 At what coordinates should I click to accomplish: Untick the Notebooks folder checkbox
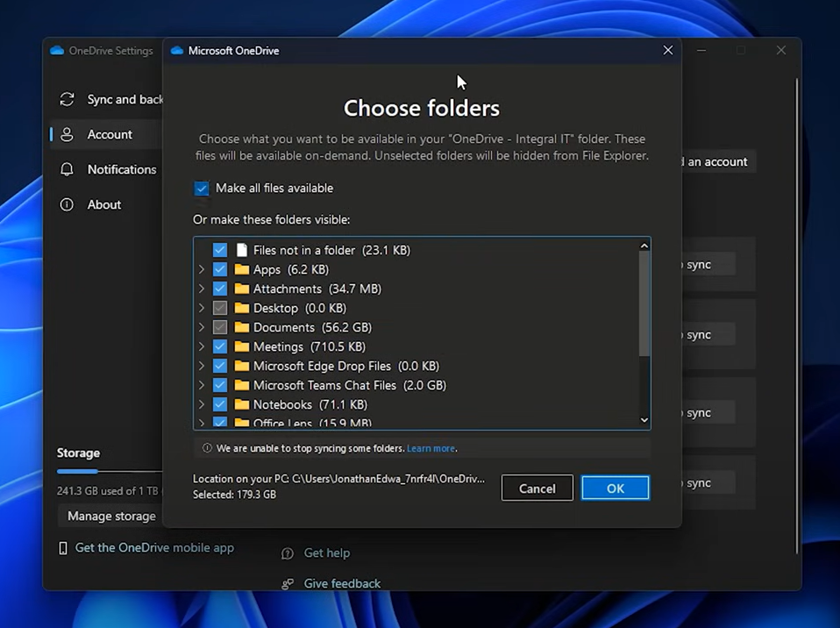219,404
